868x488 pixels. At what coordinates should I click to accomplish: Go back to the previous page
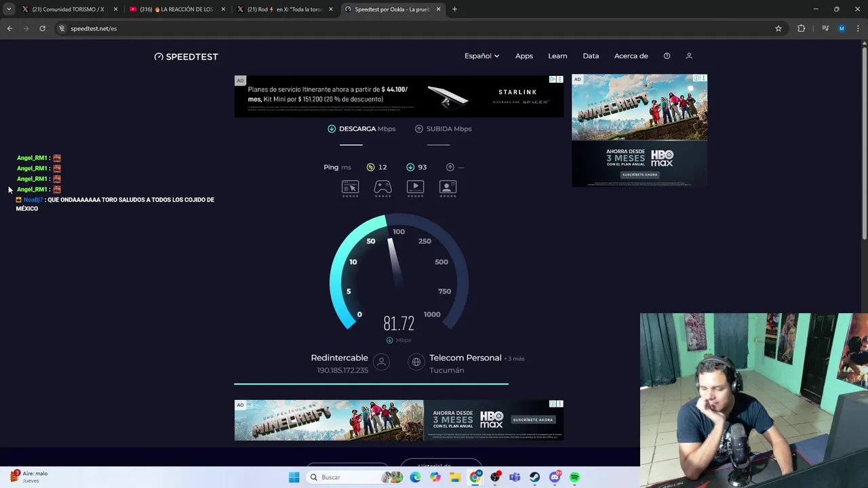9,28
